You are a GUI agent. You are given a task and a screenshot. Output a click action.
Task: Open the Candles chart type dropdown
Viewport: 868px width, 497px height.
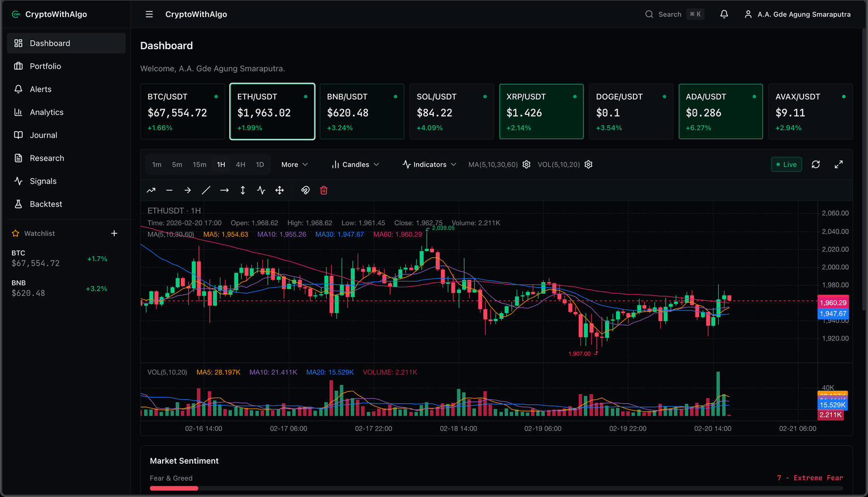(355, 164)
